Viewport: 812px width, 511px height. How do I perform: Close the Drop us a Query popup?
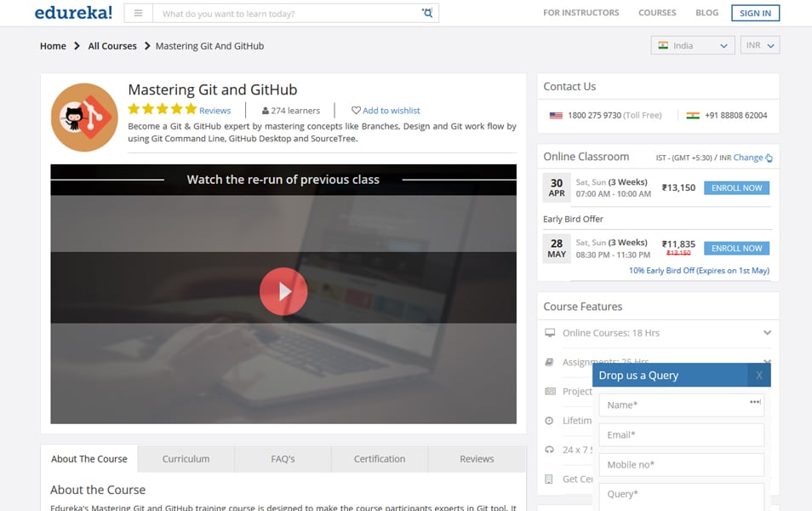tap(758, 376)
